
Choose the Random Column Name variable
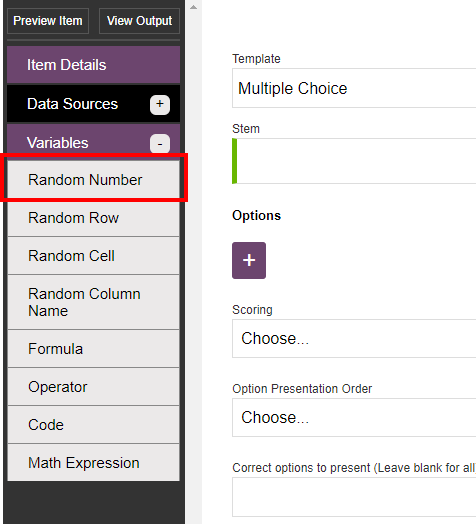[x=94, y=302]
